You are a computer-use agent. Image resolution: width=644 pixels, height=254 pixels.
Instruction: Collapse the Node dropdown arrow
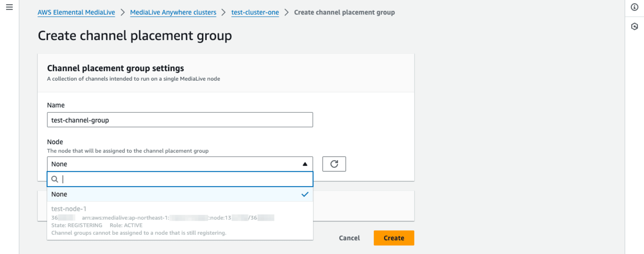coord(305,164)
